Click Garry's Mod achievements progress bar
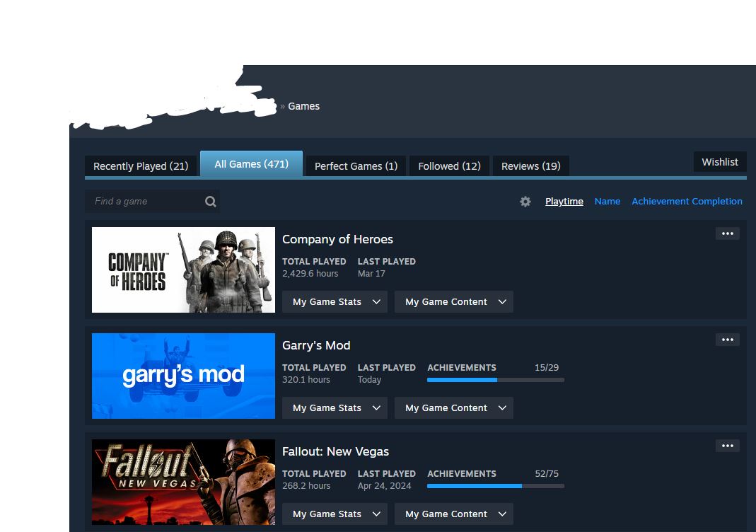The image size is (756, 532). click(496, 380)
